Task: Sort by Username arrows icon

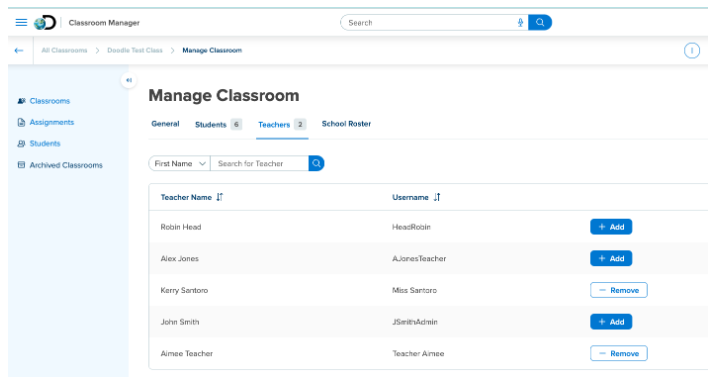Action: click(x=437, y=197)
